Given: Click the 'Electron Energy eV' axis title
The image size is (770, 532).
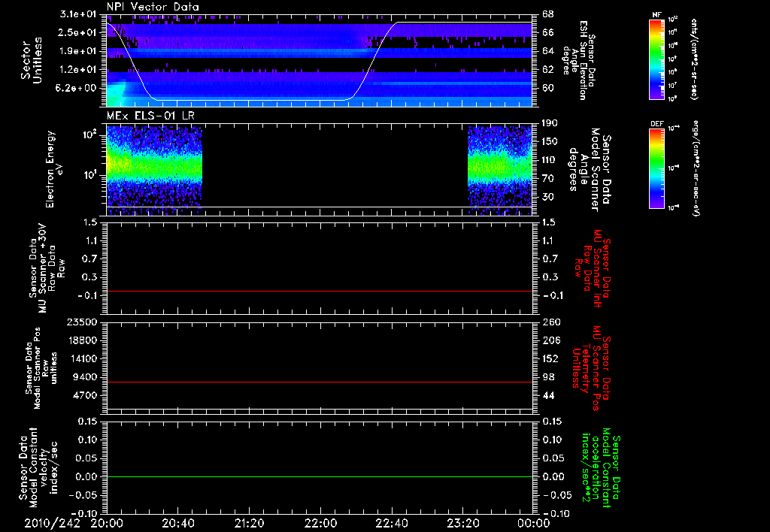Looking at the screenshot, I should [53, 169].
